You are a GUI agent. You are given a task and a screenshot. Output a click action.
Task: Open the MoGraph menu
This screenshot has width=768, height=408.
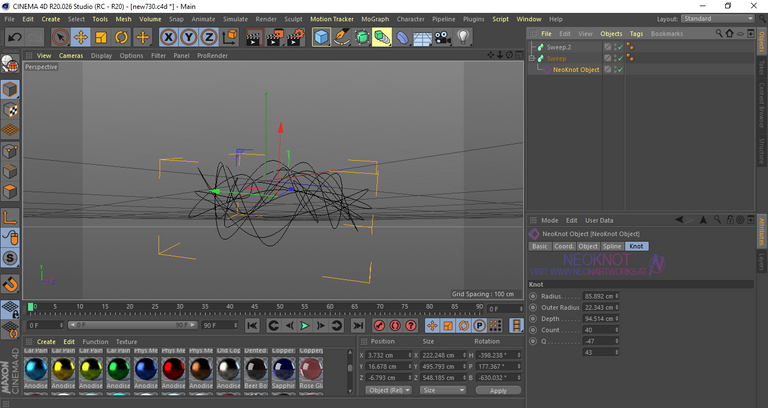coord(375,19)
